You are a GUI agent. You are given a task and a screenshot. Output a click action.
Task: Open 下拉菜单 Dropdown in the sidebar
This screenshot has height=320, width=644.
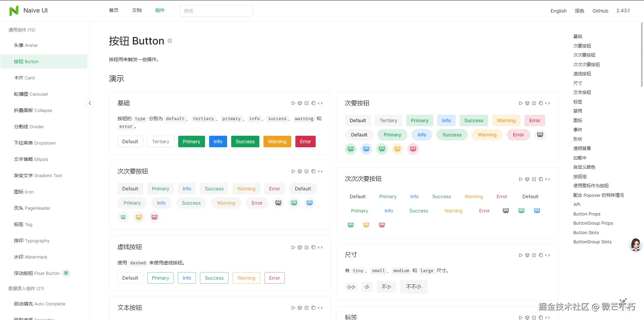click(x=44, y=143)
